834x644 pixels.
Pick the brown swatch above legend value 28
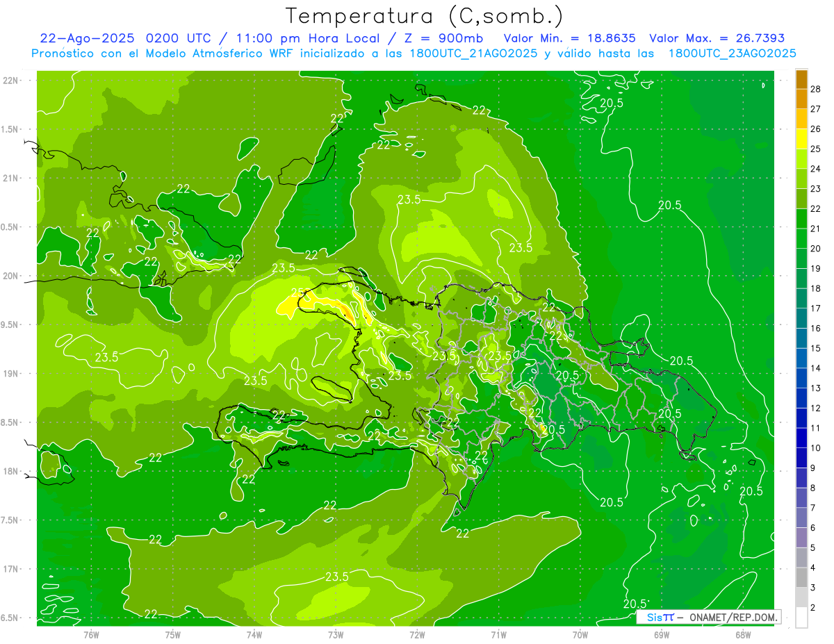coord(801,79)
